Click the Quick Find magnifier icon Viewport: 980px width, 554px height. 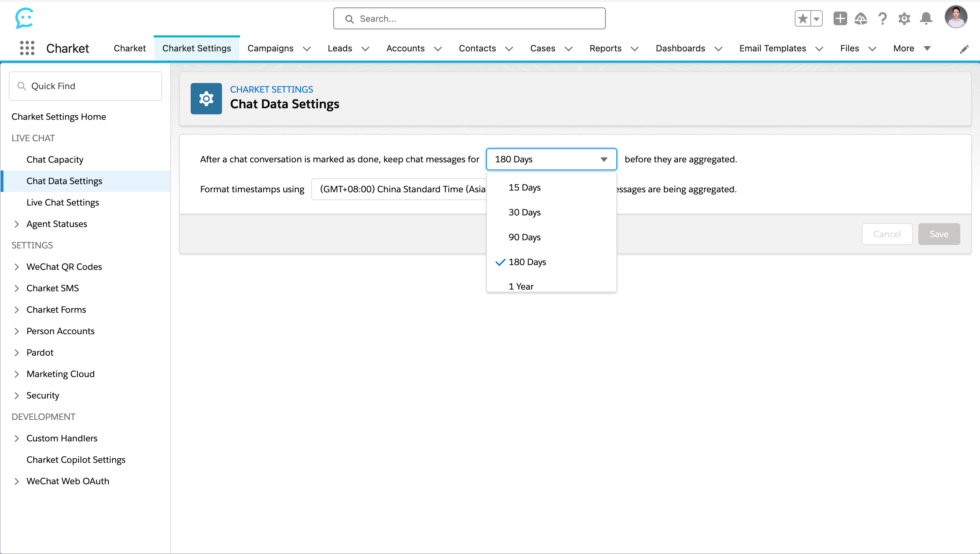(22, 86)
